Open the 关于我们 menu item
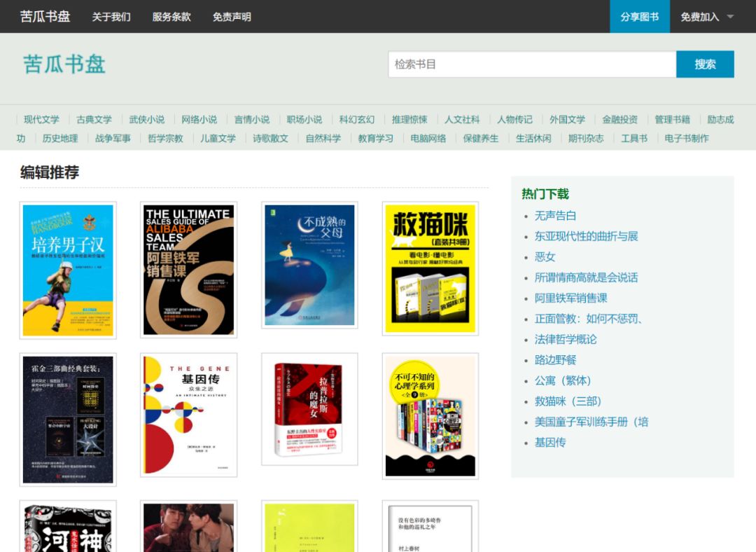Image resolution: width=756 pixels, height=552 pixels. [111, 17]
